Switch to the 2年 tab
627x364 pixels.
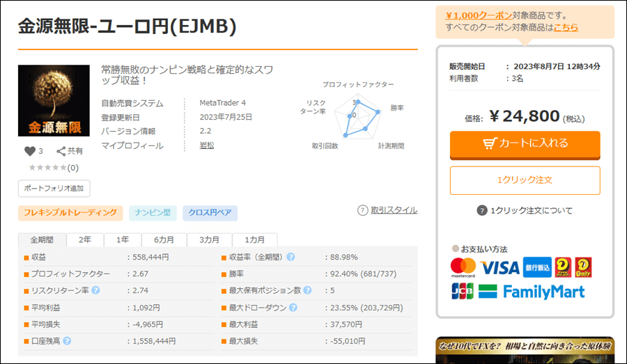(84, 239)
